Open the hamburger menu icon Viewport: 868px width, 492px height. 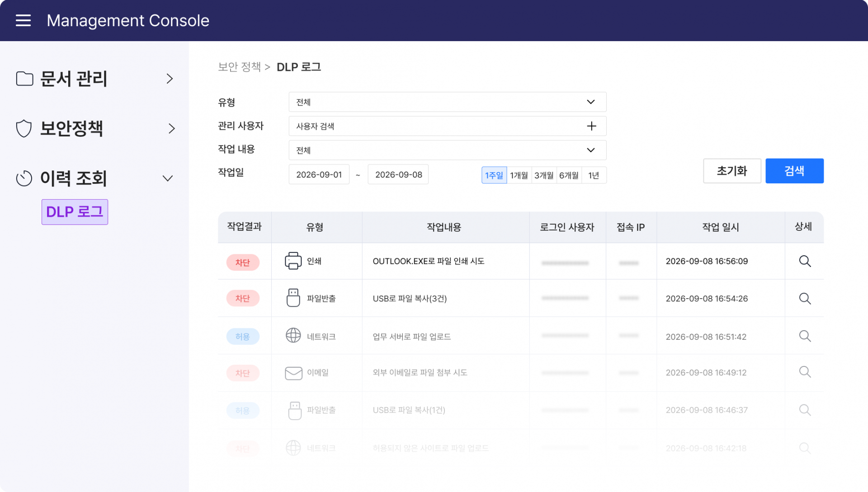coord(23,20)
